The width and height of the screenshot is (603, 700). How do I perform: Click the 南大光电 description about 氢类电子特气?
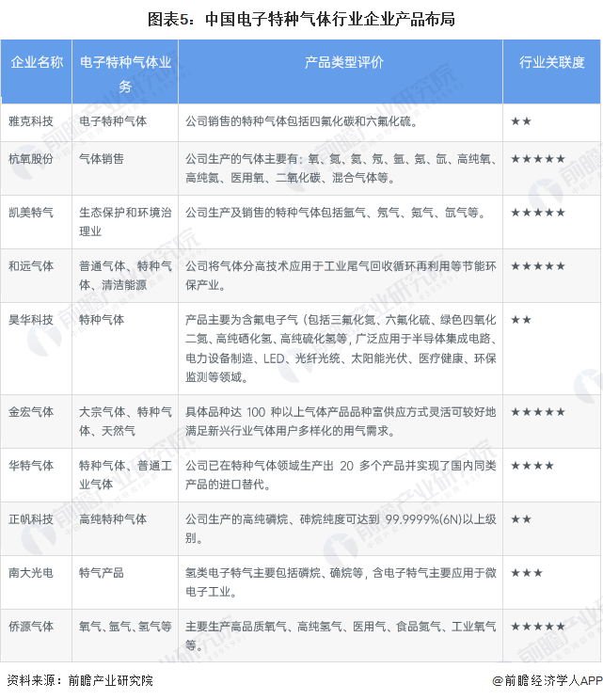(341, 582)
